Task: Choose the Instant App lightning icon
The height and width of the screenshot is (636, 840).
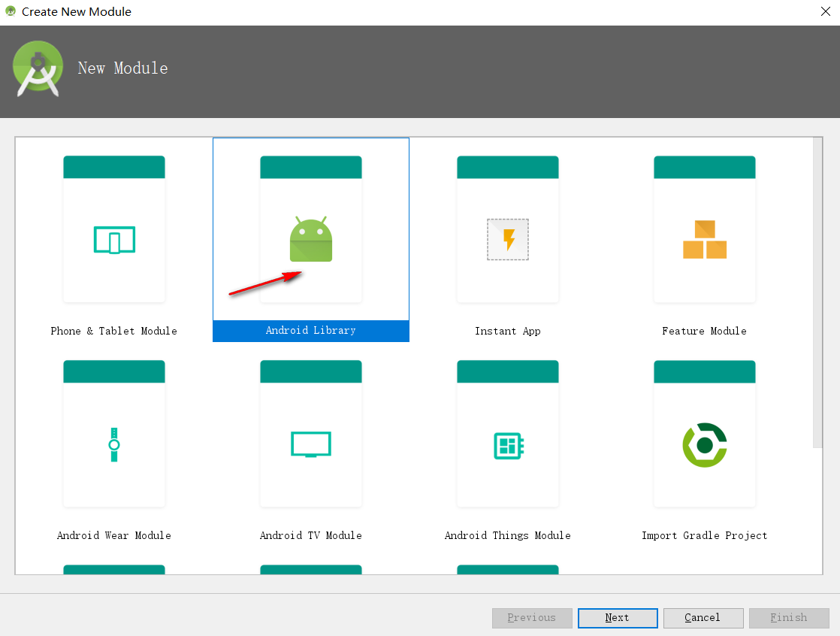Action: point(508,239)
